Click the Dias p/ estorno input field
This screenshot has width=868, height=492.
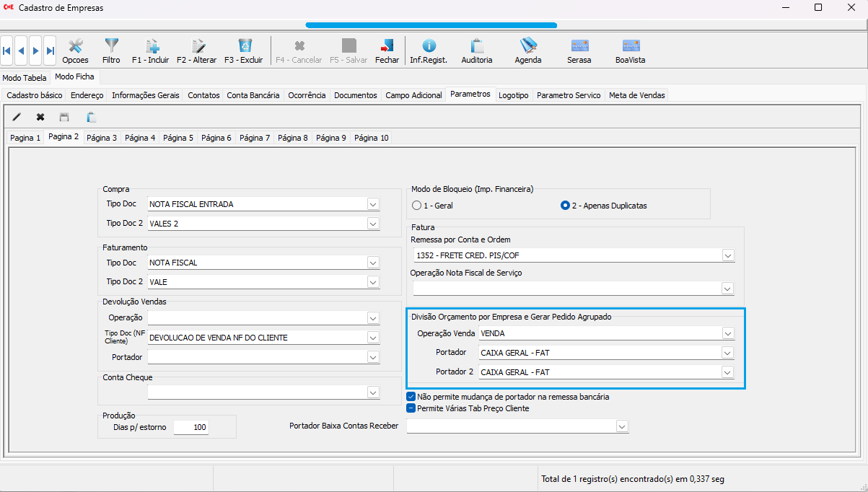pyautogui.click(x=191, y=428)
